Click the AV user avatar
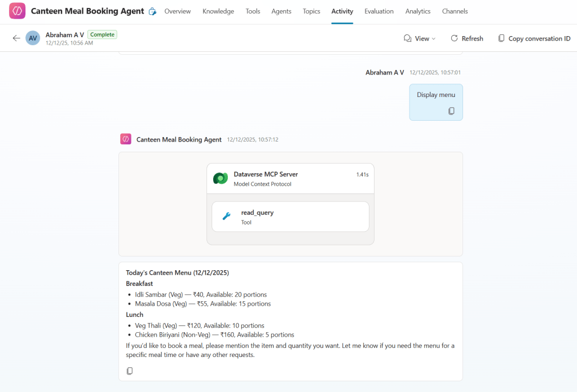This screenshot has width=577, height=392. [x=33, y=38]
